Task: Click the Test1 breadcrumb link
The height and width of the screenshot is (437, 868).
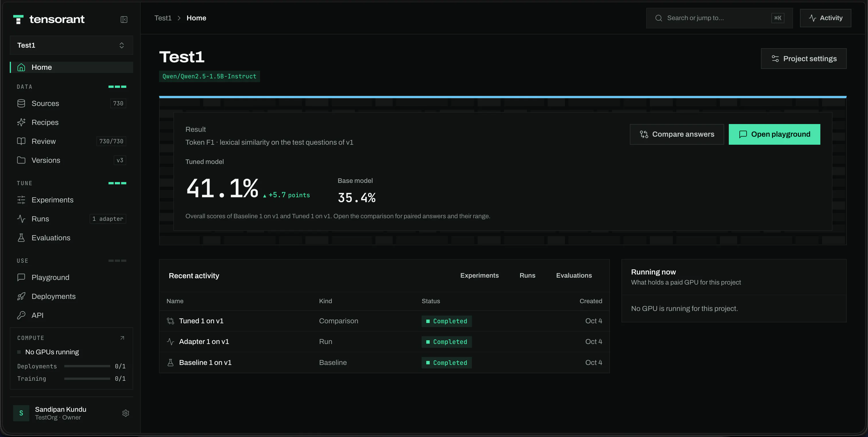Action: point(163,18)
